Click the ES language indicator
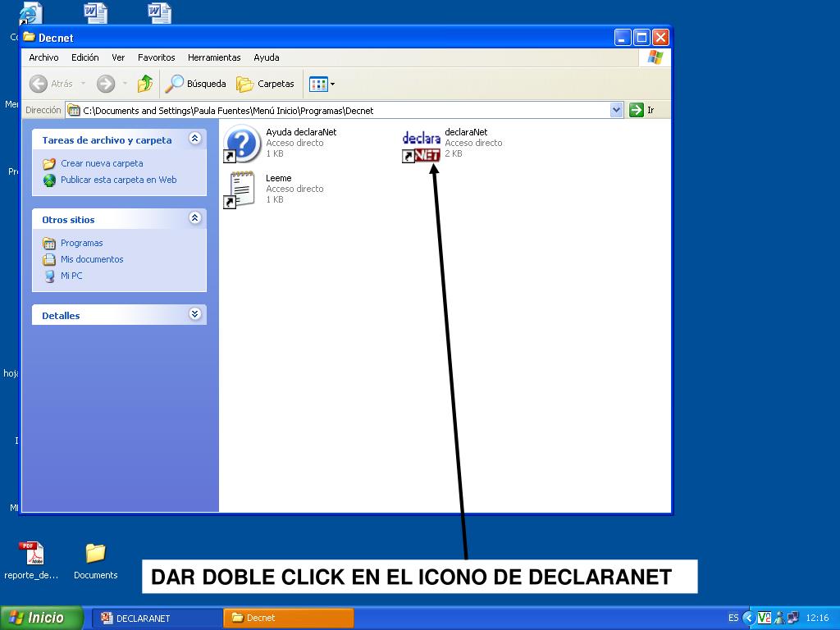The image size is (840, 630). [733, 618]
